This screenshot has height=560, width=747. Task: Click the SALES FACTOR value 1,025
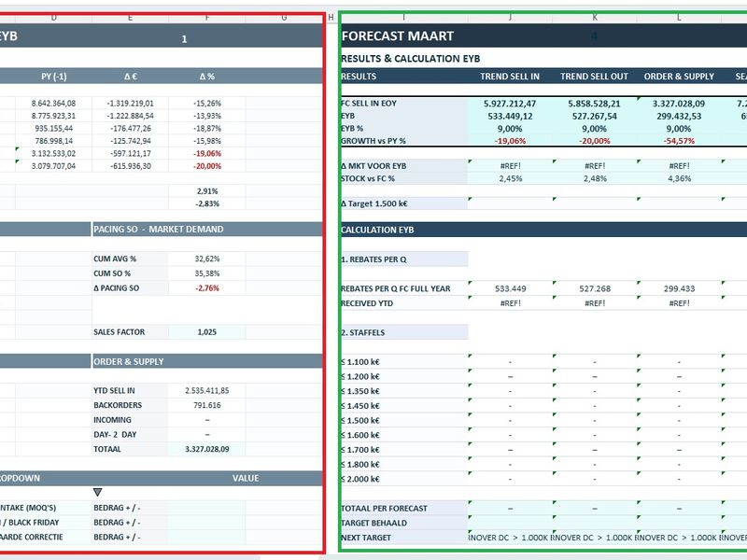(207, 332)
